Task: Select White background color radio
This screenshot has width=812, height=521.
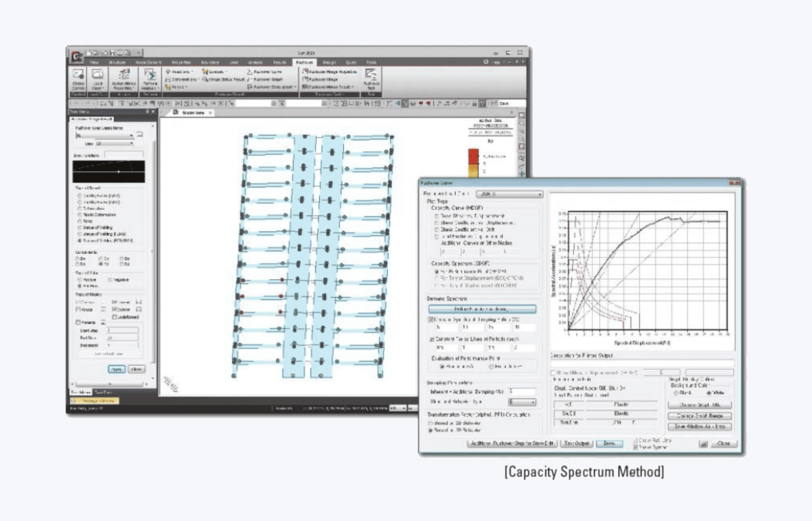Action: [x=709, y=393]
